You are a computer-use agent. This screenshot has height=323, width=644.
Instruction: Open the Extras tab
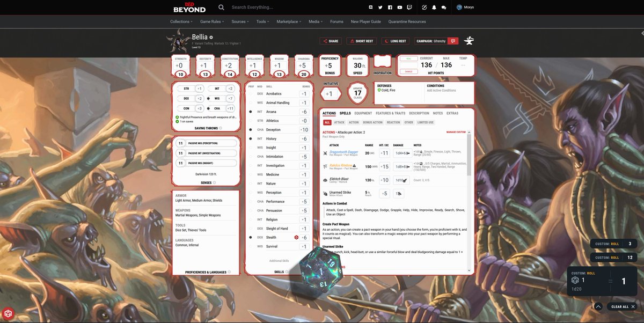pos(452,113)
